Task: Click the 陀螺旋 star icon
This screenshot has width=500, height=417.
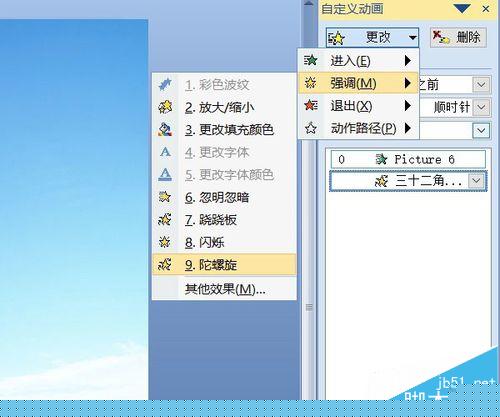Action: tap(165, 265)
